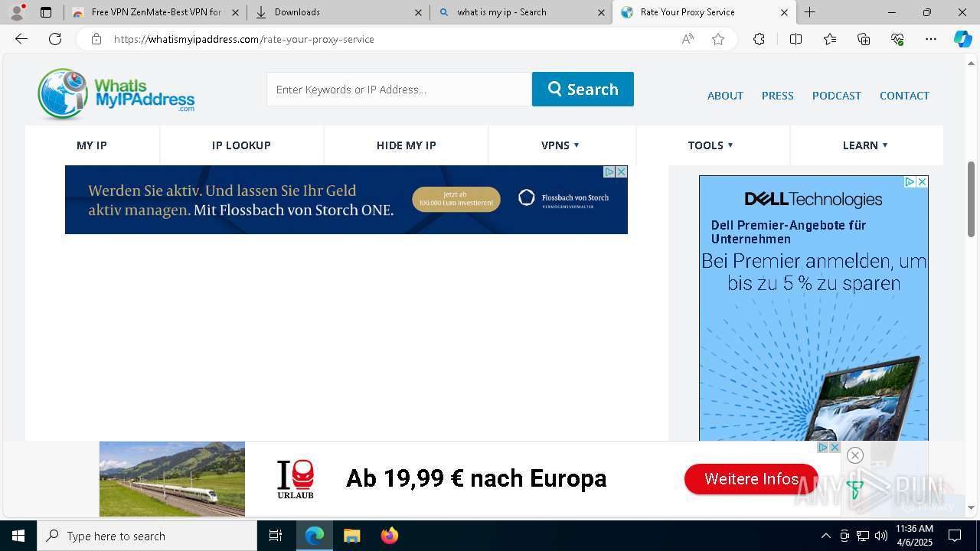This screenshot has height=551, width=980.
Task: Expand the VPNS dropdown menu
Action: point(560,145)
